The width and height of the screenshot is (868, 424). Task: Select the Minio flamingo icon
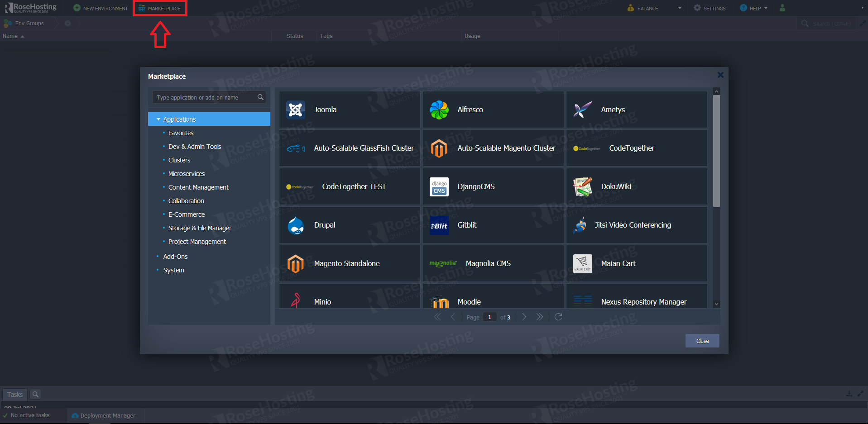(x=296, y=300)
